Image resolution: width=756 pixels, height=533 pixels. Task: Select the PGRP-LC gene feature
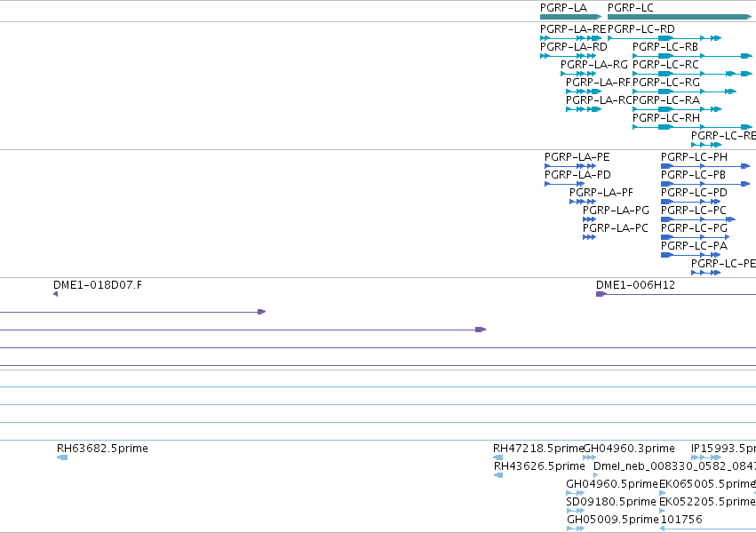(680, 17)
